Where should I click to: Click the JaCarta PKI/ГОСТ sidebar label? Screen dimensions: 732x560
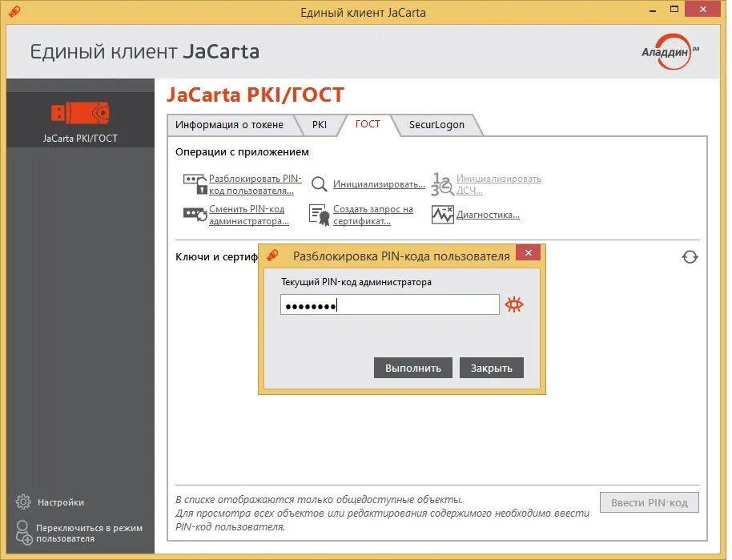(x=80, y=139)
